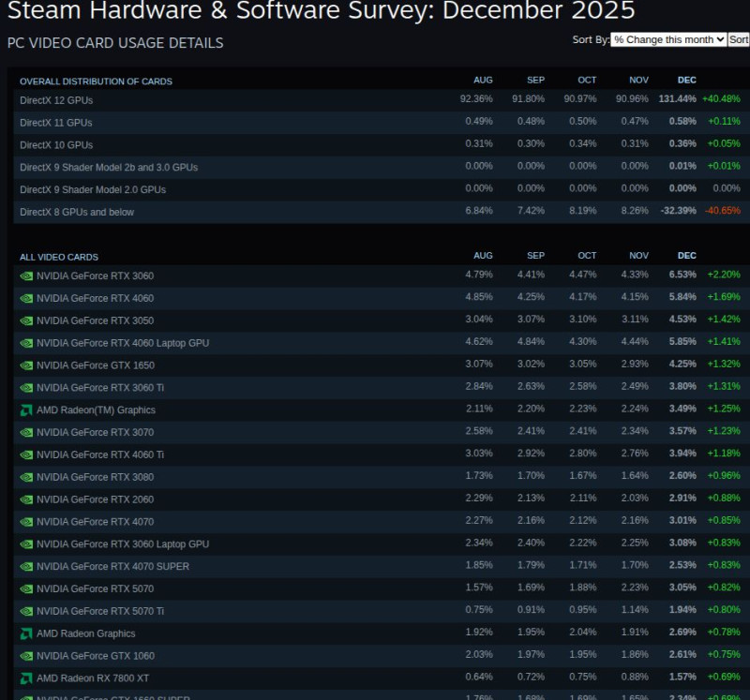Click the NVIDIA icon next to RTX 4060 Ti
This screenshot has width=750, height=700.
pos(26,454)
